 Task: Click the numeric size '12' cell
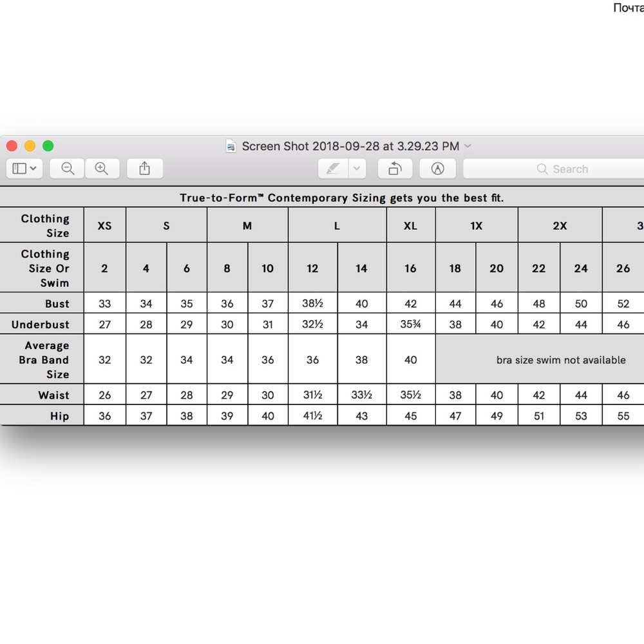point(312,268)
